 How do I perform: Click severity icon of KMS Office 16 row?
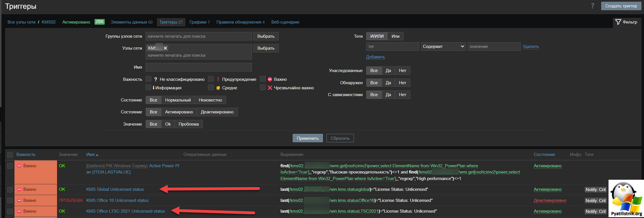[19, 200]
